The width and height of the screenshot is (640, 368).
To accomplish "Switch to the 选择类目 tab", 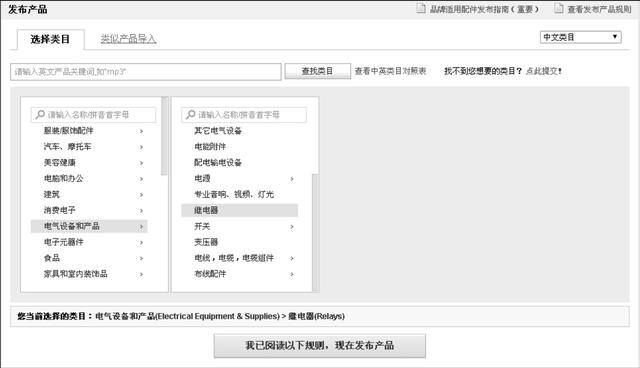I will (x=51, y=40).
